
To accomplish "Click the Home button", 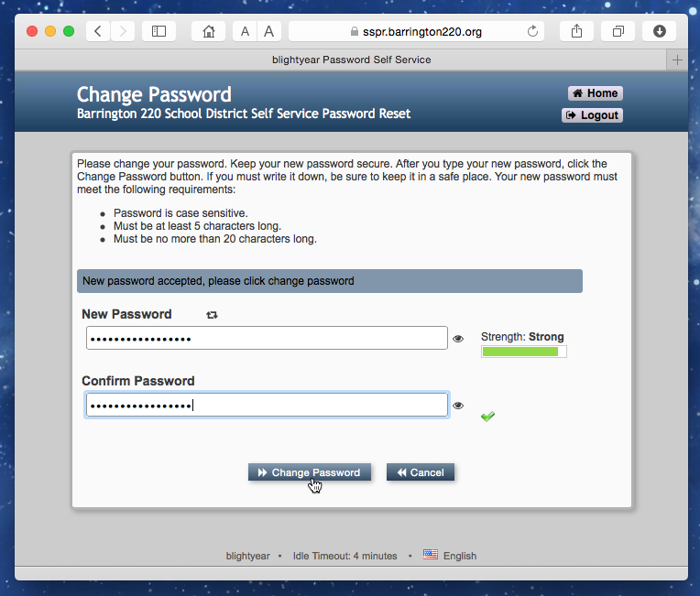I will coord(596,93).
